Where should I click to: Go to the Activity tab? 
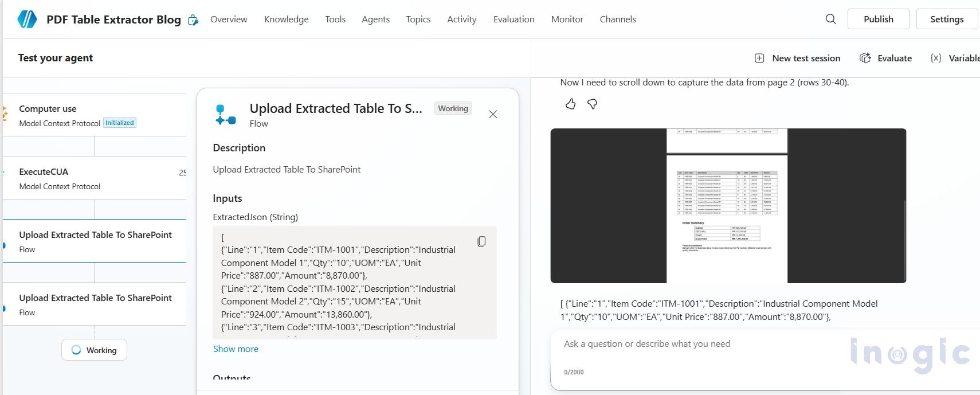(x=462, y=19)
